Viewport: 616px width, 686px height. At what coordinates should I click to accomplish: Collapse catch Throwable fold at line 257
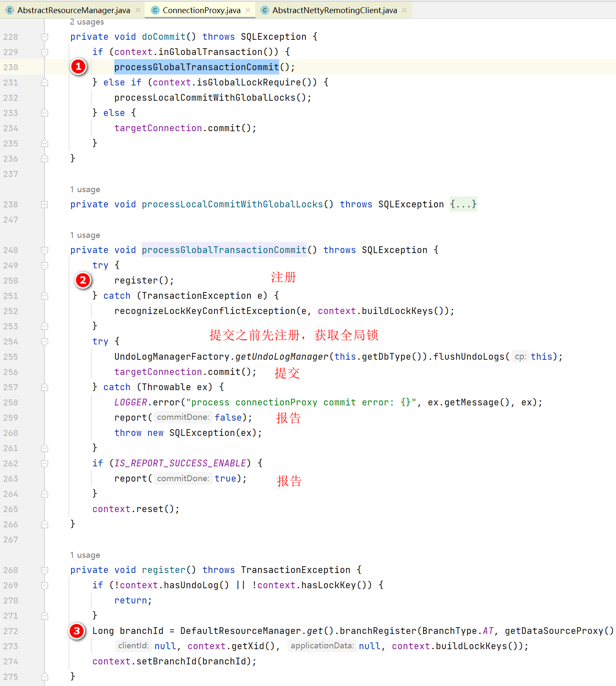click(44, 387)
